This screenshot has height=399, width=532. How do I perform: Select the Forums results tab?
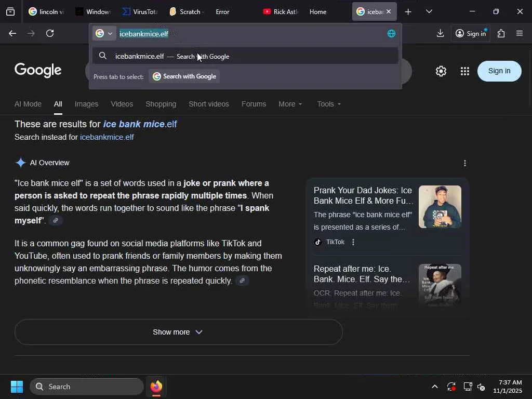[x=254, y=104]
